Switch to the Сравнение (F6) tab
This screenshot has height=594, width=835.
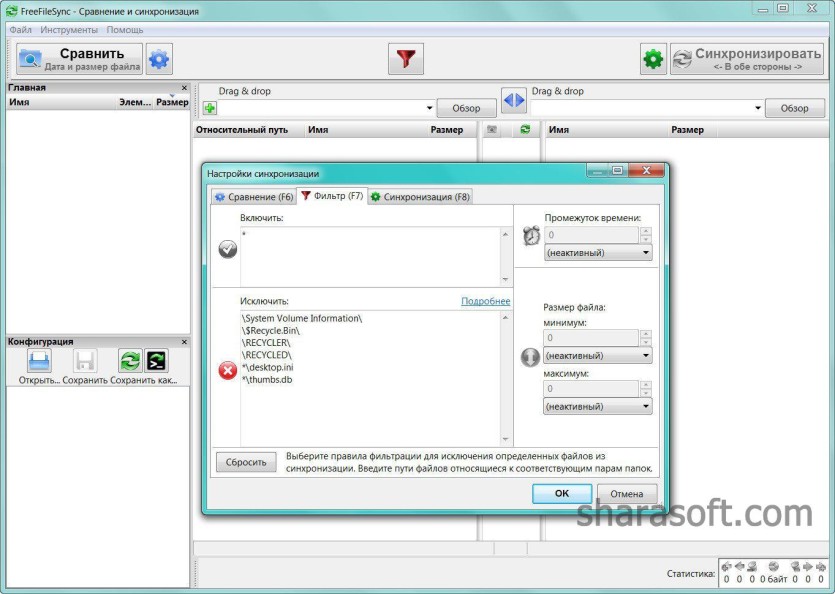click(253, 197)
